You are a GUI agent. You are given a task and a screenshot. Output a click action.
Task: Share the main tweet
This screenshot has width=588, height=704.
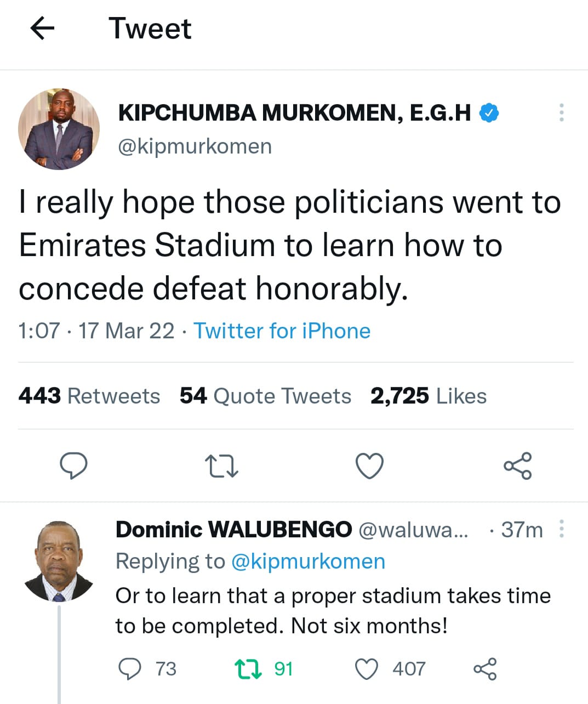[x=517, y=466]
